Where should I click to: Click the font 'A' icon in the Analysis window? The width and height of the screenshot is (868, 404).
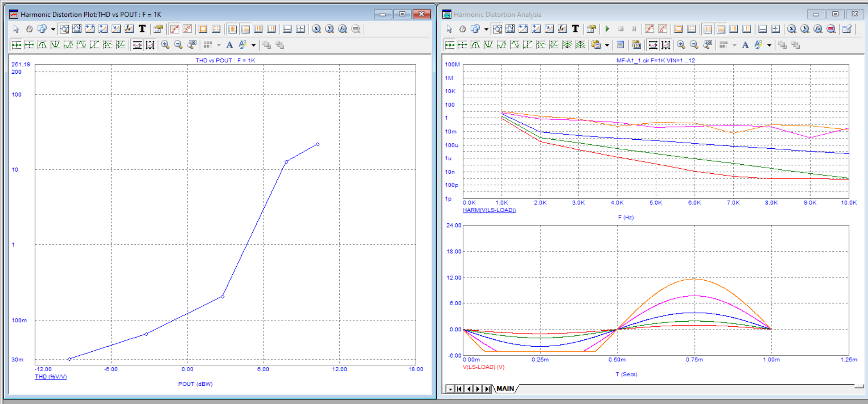[745, 45]
